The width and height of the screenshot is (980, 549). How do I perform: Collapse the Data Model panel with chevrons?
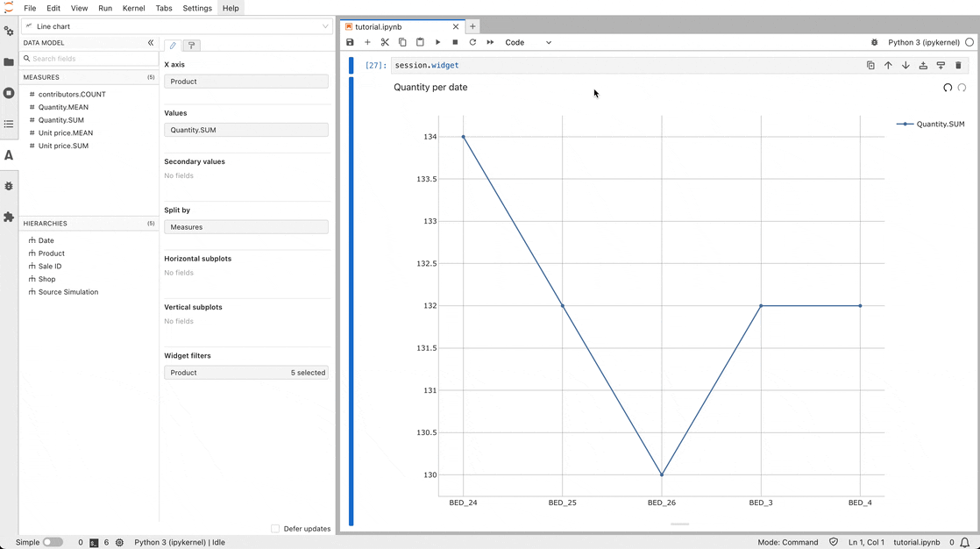[151, 42]
